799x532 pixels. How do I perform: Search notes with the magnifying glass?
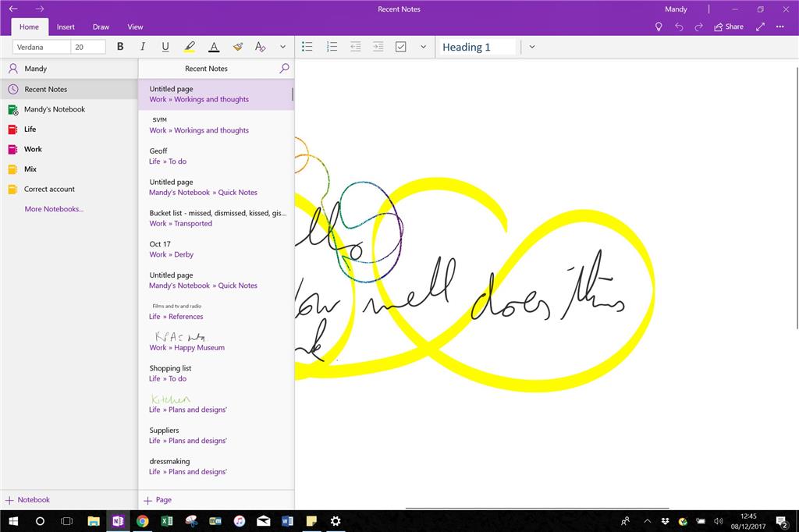point(284,69)
